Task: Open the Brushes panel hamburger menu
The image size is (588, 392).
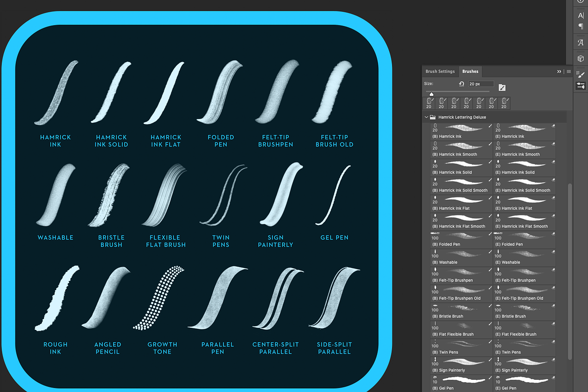Action: click(568, 72)
